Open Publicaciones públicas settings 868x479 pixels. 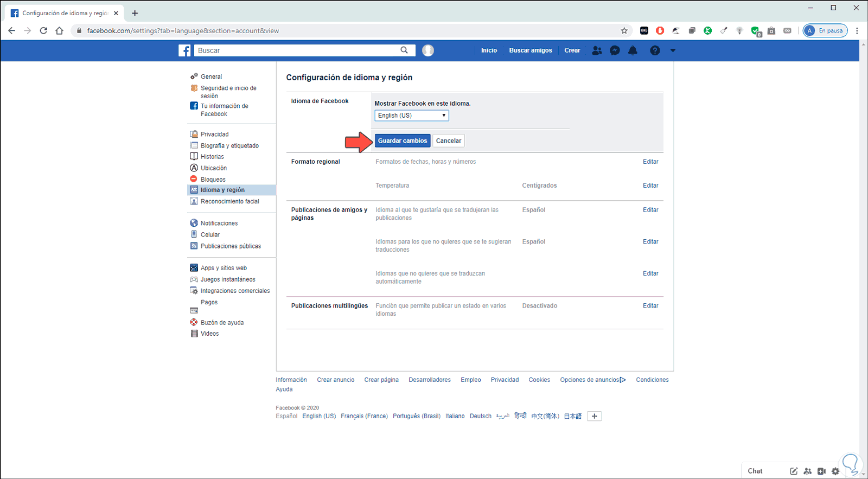click(x=232, y=246)
